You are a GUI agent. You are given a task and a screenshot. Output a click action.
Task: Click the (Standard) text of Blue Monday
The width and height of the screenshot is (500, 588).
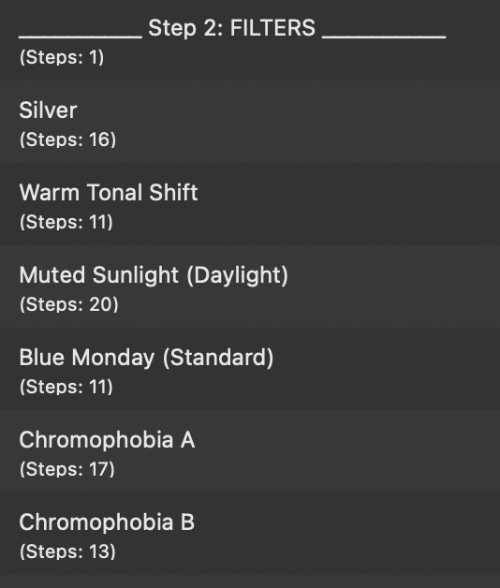(x=218, y=357)
